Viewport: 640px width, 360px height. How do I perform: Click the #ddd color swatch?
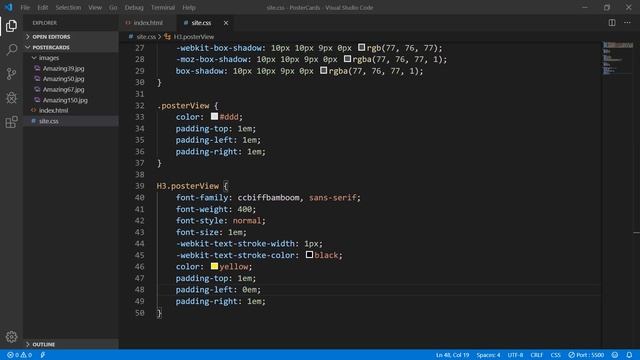tap(214, 117)
